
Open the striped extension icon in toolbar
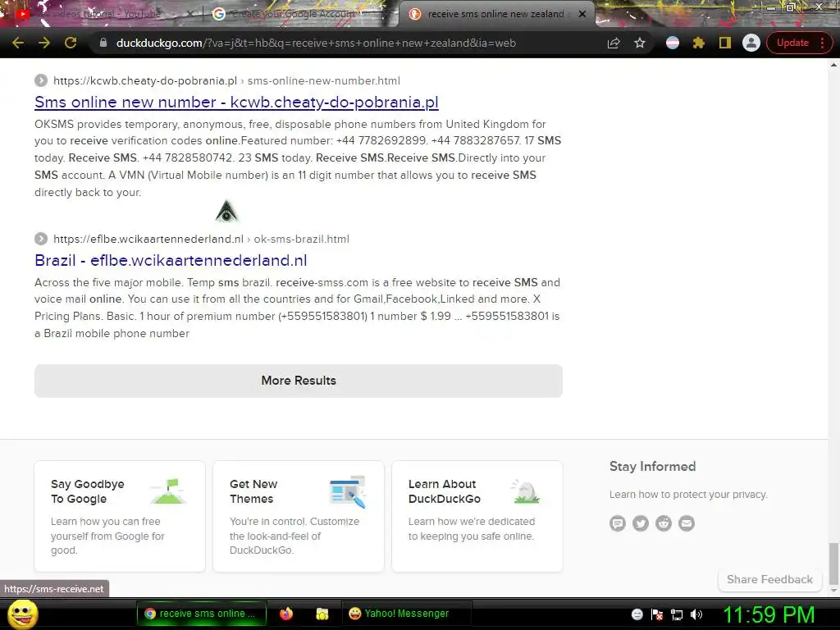673,43
